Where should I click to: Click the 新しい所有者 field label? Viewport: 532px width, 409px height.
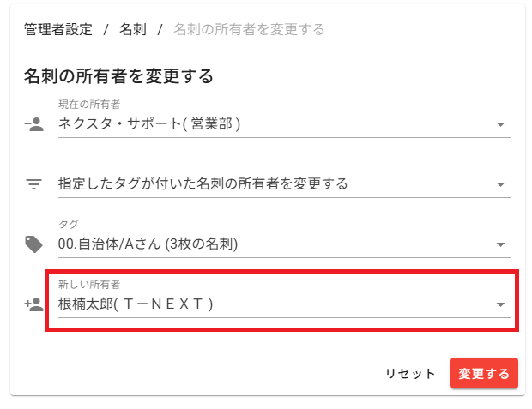point(83,285)
